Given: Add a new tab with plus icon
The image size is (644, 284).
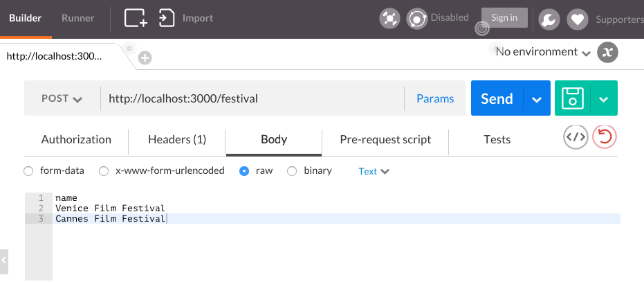Looking at the screenshot, I should [145, 58].
